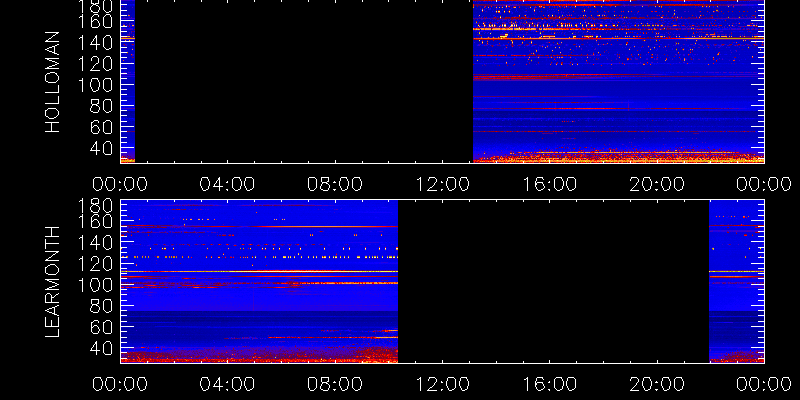Viewport: 800px width, 400px height.
Task: Choose 16:00 time label under LEARMONTH plot
Action: coord(549,384)
